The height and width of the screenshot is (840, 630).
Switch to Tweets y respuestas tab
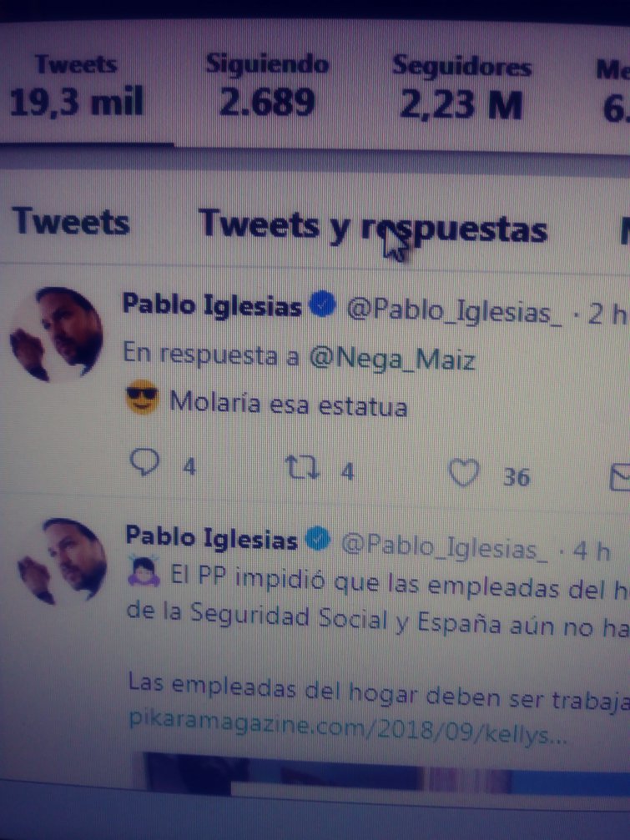pos(373,227)
